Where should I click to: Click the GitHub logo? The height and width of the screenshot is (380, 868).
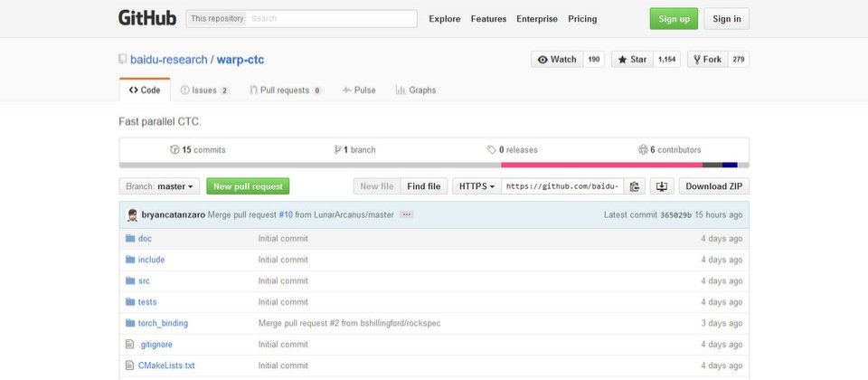pyautogui.click(x=147, y=18)
